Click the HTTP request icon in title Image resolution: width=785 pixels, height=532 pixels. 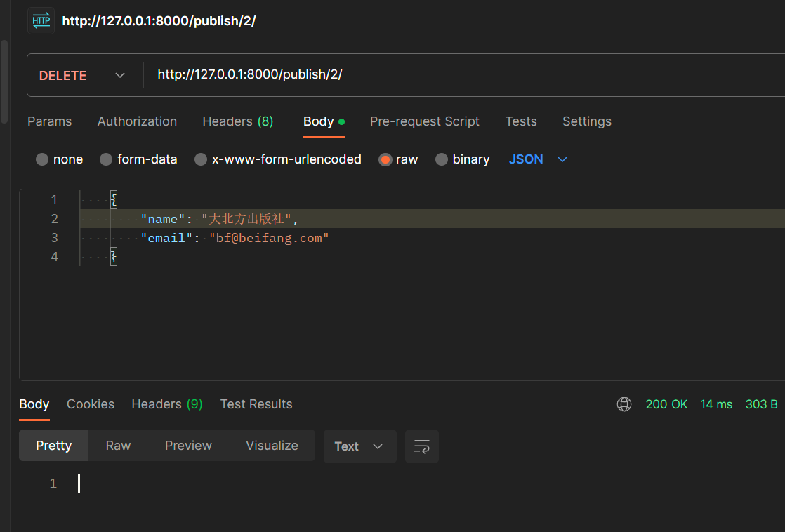[x=41, y=21]
